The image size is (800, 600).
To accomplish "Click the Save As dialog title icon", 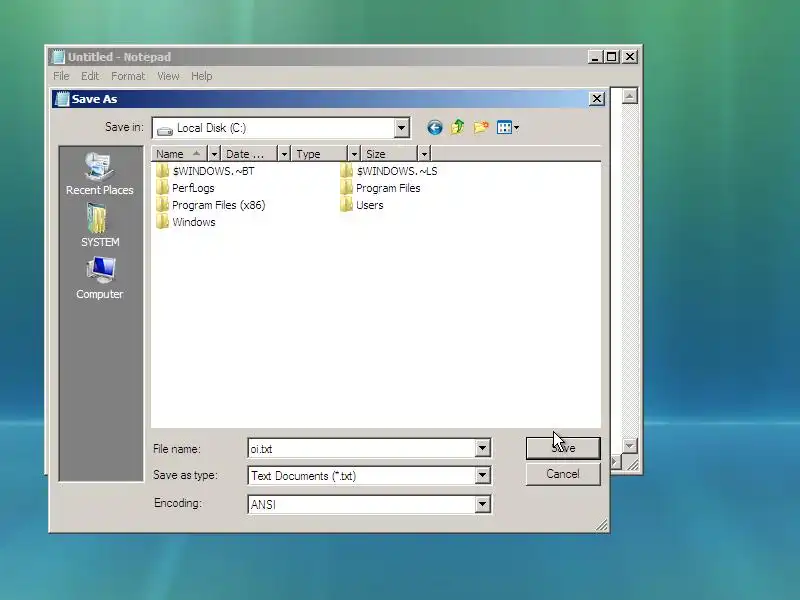I will click(x=62, y=98).
